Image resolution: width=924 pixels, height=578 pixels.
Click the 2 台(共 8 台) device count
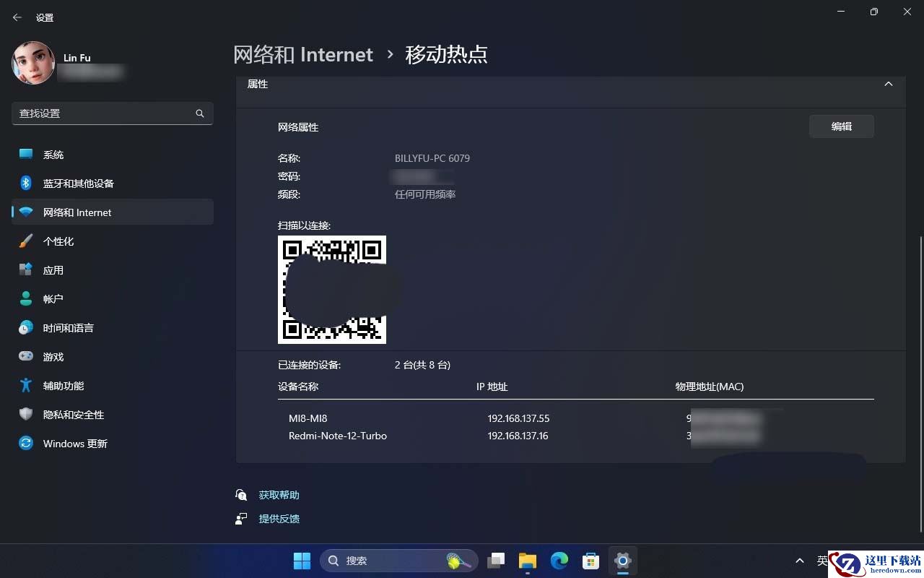pos(422,365)
